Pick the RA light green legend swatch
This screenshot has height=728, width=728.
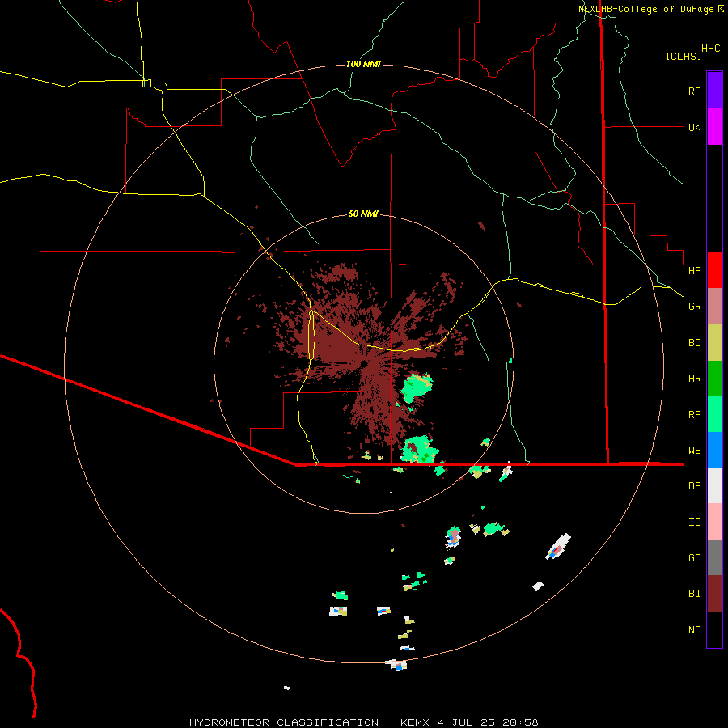[714, 414]
